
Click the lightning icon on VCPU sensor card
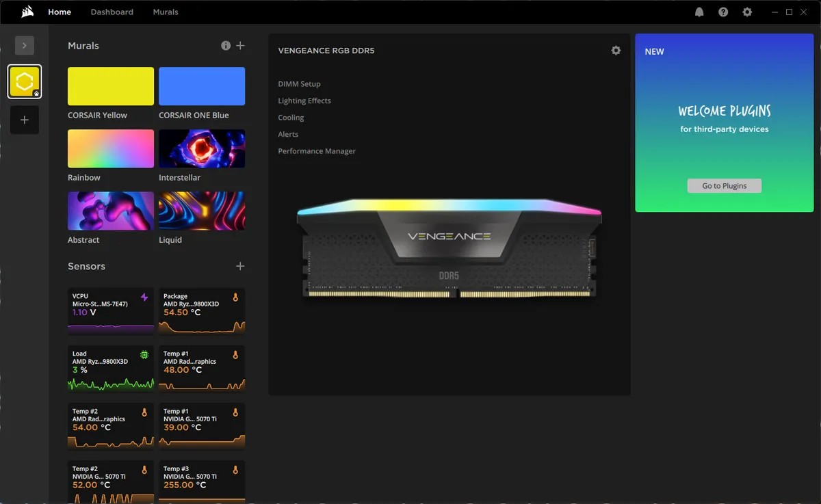pyautogui.click(x=144, y=297)
